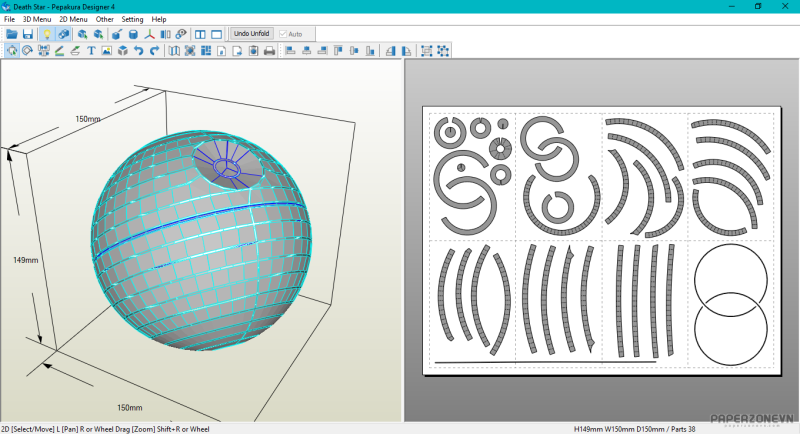800x434 pixels.
Task: Expand the 2D Menu dropdown
Action: [x=73, y=19]
